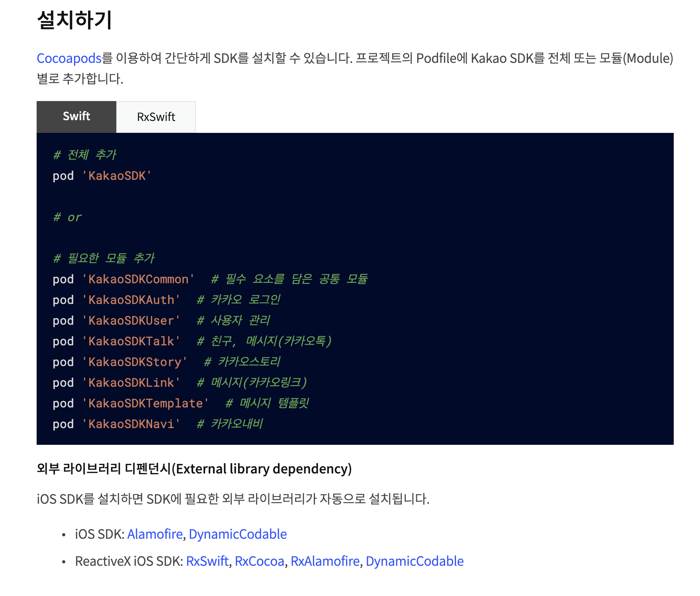
Task: Click the 'ReactiveX iOS SDK:' label
Action: [x=129, y=561]
